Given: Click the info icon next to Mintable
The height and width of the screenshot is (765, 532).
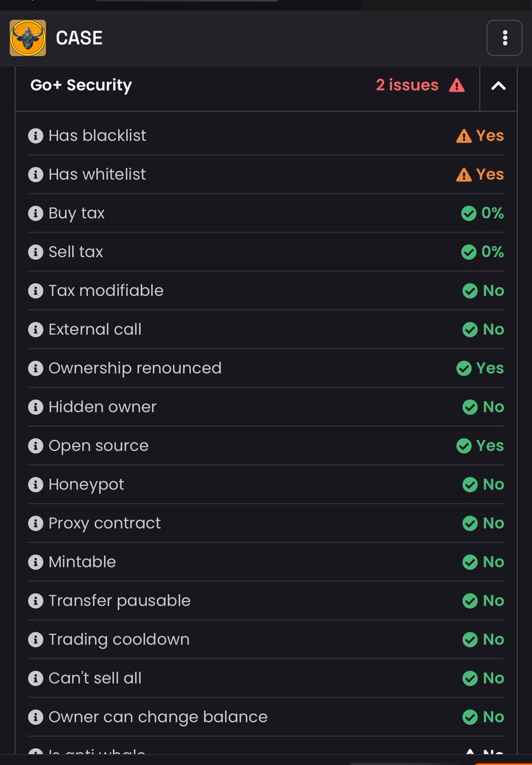Looking at the screenshot, I should pos(36,562).
